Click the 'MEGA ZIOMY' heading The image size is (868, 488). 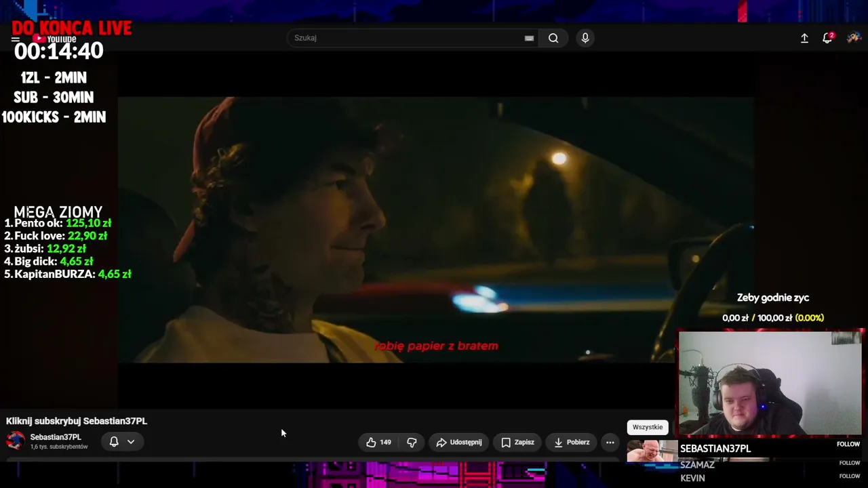tap(58, 212)
